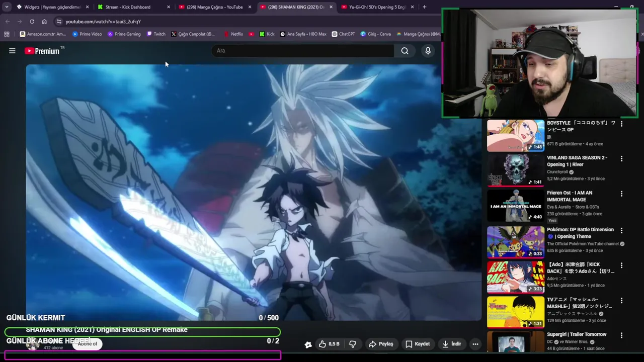Image resolution: width=644 pixels, height=362 pixels.
Task: Open Ado KICK BACK video thumbnail
Action: (x=516, y=277)
